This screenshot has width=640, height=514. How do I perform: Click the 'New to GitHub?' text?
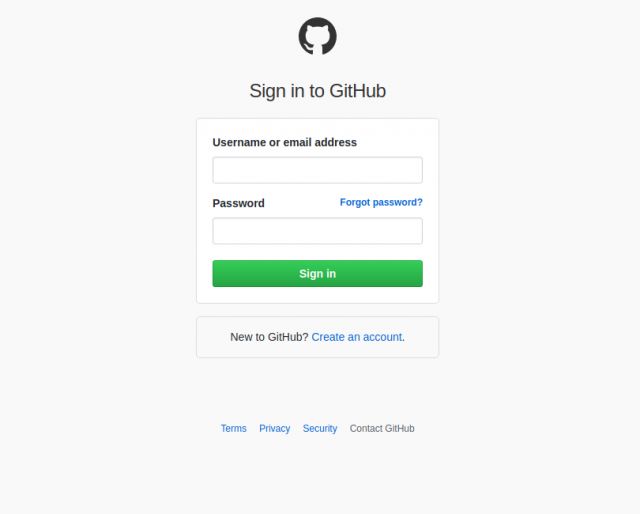(x=269, y=337)
